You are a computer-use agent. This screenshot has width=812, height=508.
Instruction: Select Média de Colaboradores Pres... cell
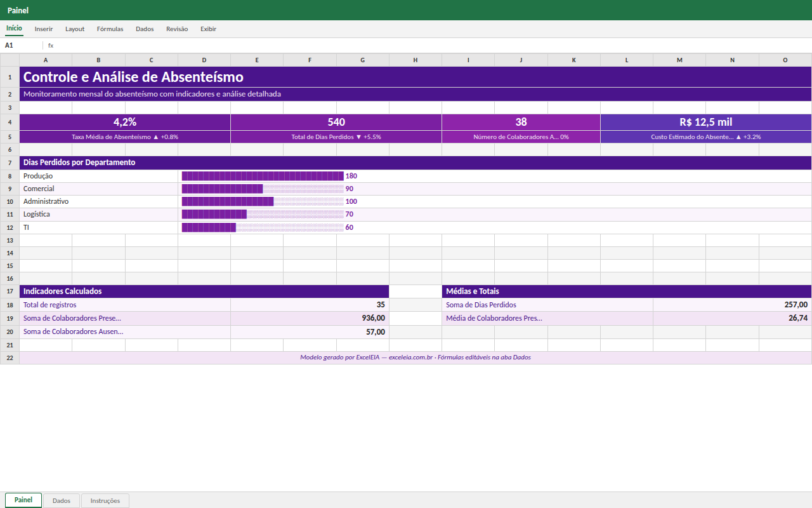[547, 318]
